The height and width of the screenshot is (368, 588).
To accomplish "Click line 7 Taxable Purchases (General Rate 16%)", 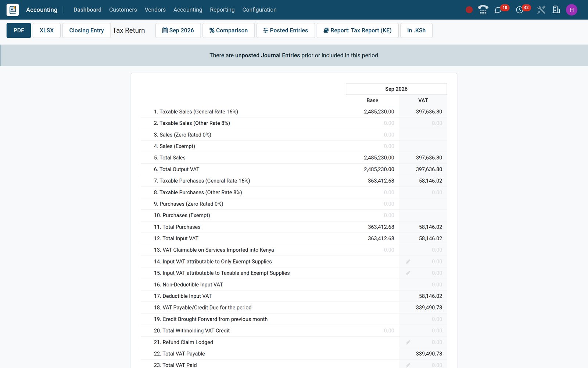I will point(202,181).
